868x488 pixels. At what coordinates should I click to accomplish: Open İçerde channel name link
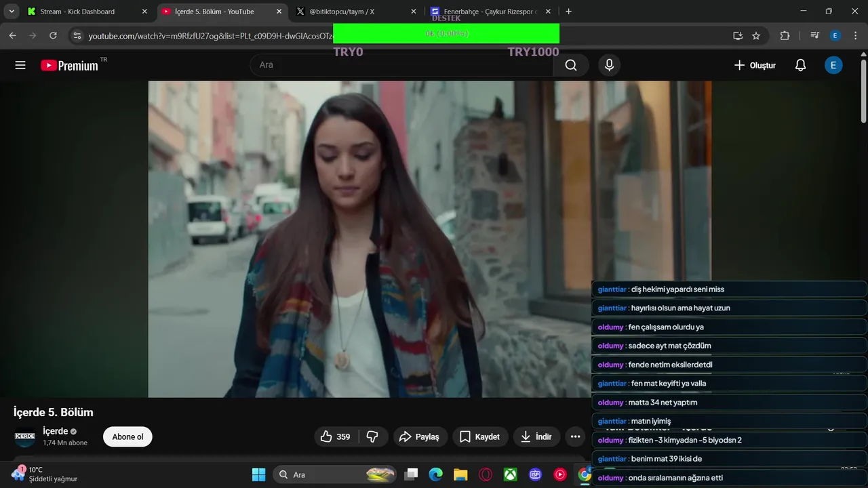pos(55,431)
